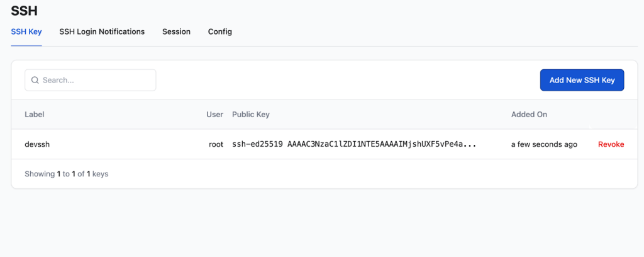
Task: Switch to the SSH Key tab
Action: (26, 31)
